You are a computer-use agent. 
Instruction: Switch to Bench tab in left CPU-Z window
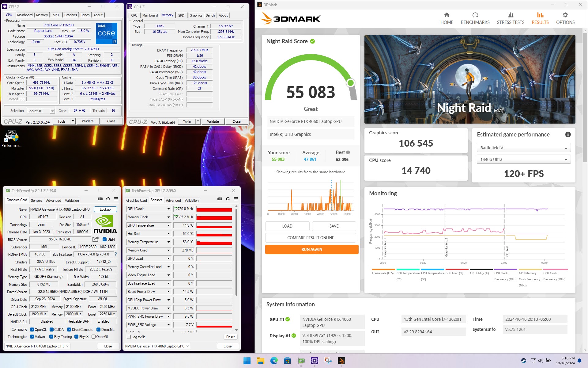coord(85,15)
